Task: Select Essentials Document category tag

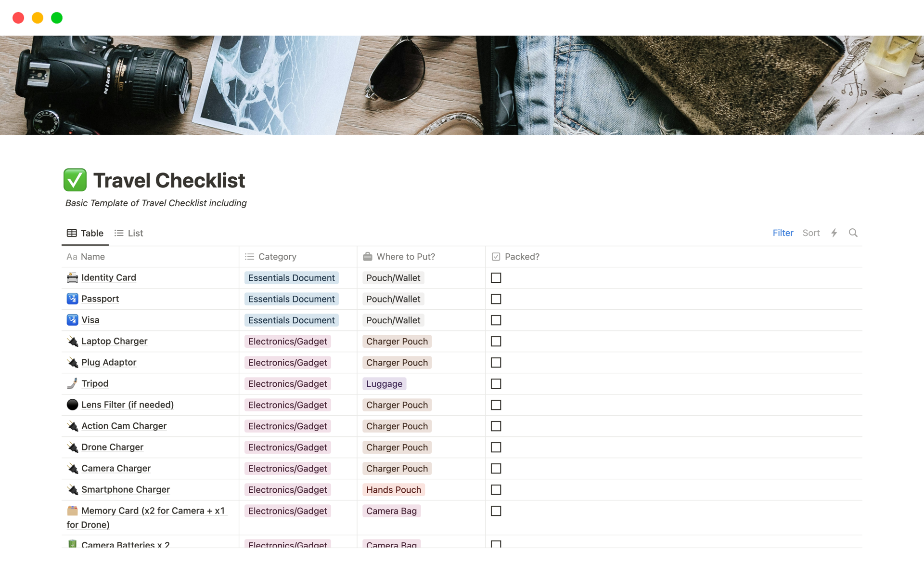Action: click(x=291, y=277)
